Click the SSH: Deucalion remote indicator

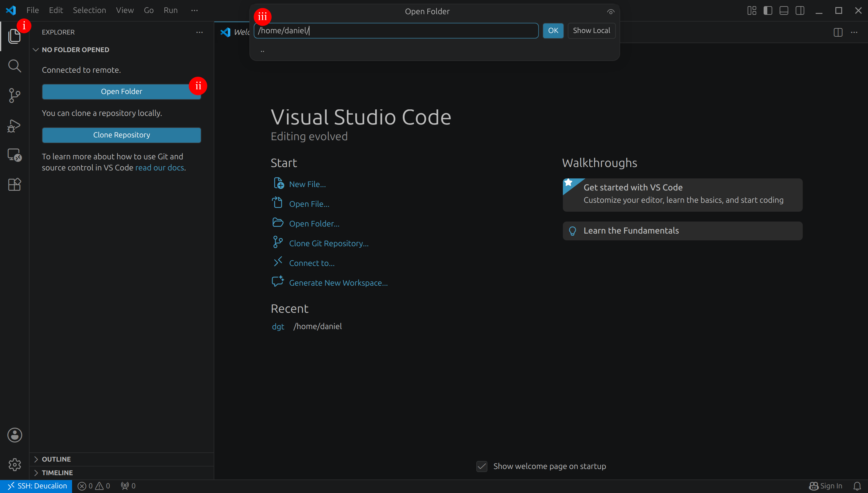click(x=36, y=486)
